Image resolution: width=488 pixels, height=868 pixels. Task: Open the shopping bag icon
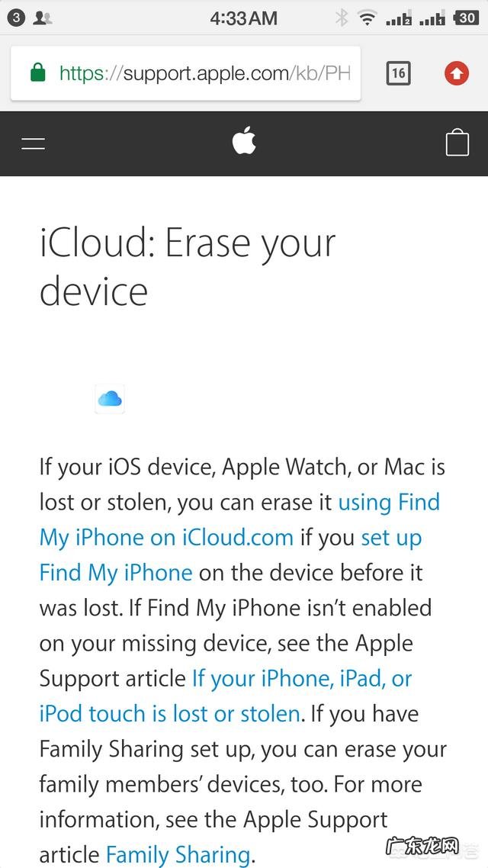point(457,143)
